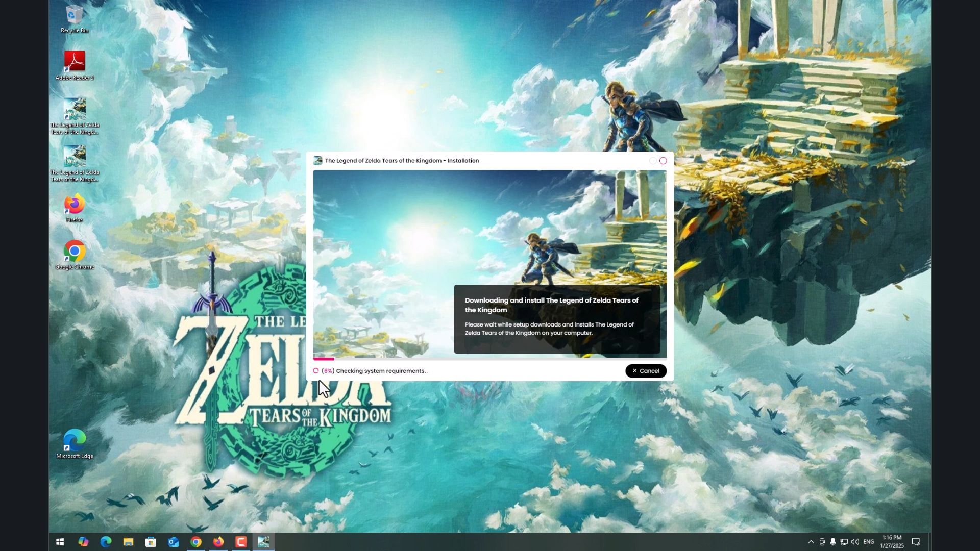
Task: Open the Windows Start menu
Action: click(60, 542)
